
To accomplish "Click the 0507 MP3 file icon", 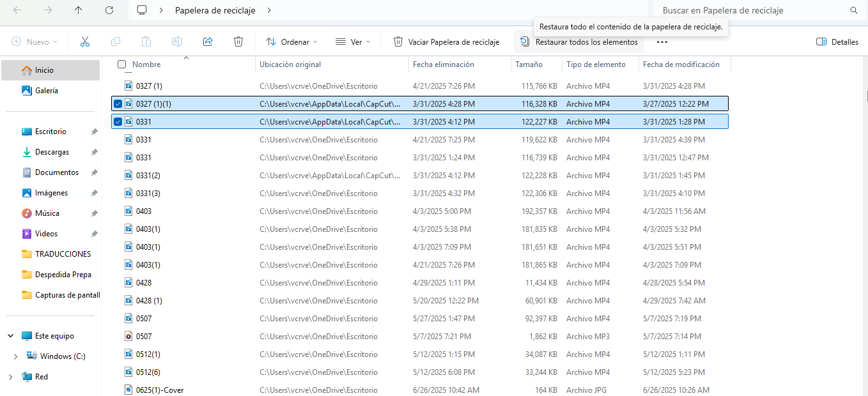I will pyautogui.click(x=128, y=336).
